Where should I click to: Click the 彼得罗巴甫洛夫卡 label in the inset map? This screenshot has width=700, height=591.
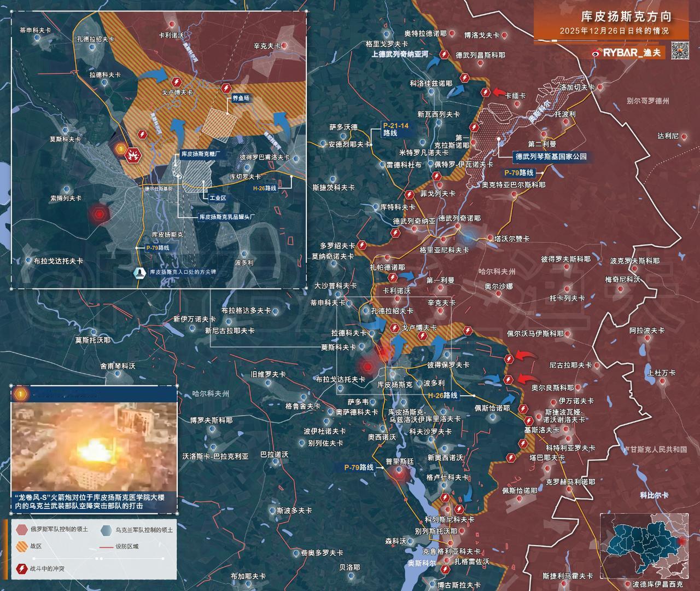click(x=264, y=157)
